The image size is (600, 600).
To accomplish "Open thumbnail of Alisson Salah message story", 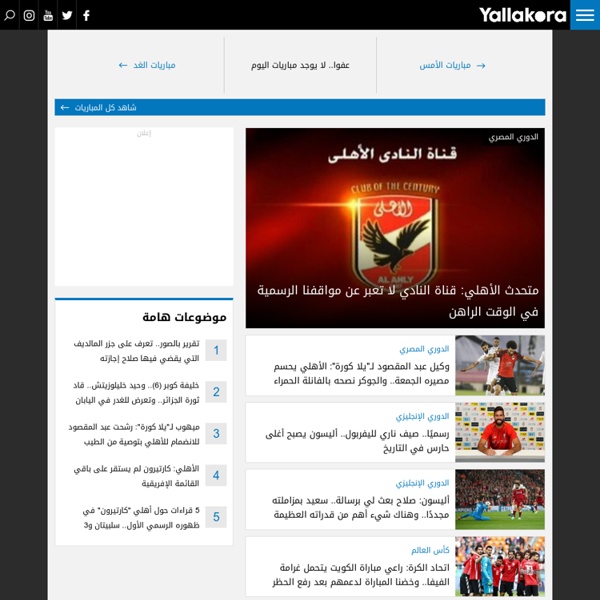I will pyautogui.click(x=500, y=499).
